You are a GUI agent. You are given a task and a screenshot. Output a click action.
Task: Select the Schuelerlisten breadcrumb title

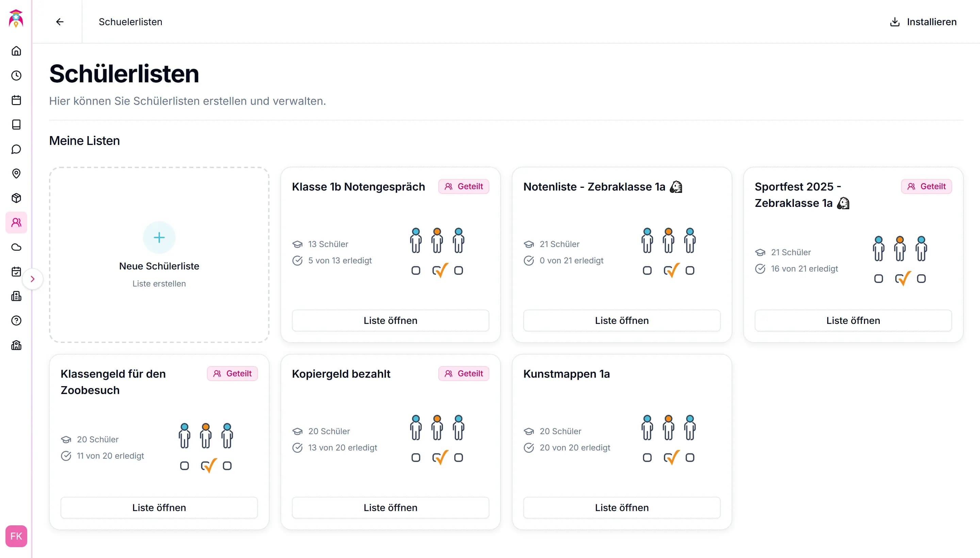click(x=130, y=22)
